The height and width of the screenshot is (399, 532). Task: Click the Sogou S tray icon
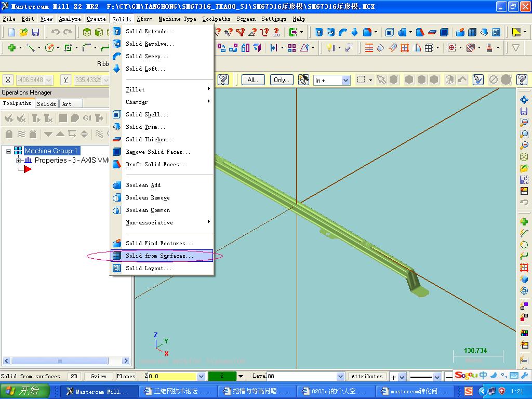pyautogui.click(x=469, y=391)
